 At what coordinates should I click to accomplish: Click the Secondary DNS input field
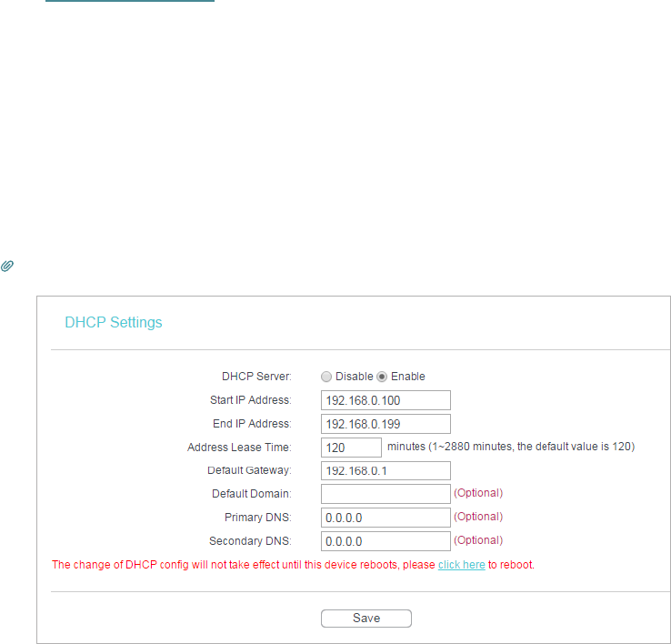point(386,541)
